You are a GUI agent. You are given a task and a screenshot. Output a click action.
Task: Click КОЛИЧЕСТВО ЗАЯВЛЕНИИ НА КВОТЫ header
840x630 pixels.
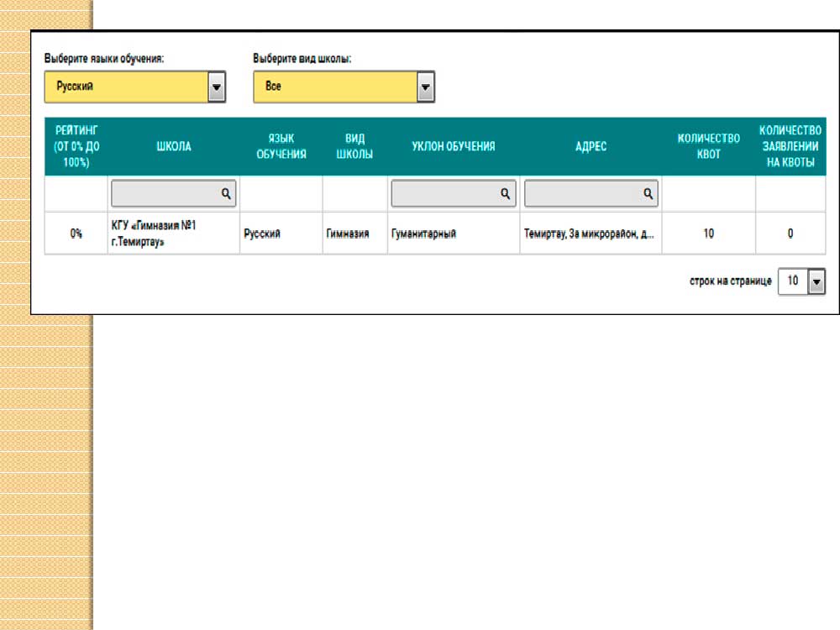click(790, 146)
